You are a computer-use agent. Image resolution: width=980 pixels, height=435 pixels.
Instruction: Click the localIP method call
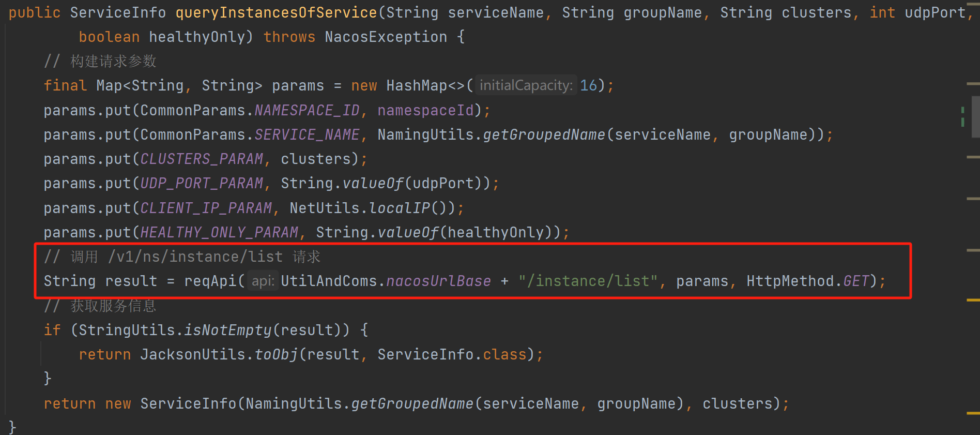[399, 208]
